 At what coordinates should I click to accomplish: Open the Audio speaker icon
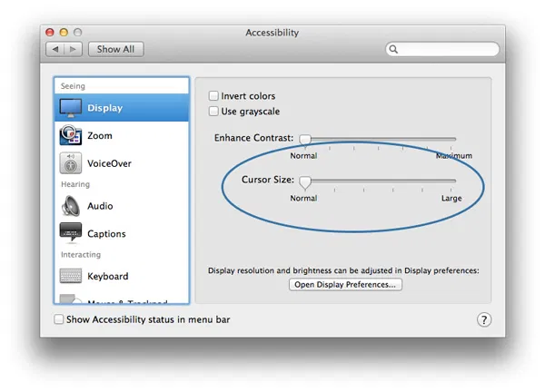(71, 206)
